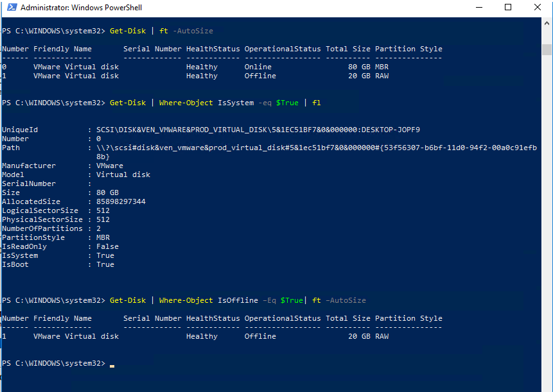Click 'Serial Number' header in the first table
Screen dimensions: 553x392
pyautogui.click(x=152, y=49)
